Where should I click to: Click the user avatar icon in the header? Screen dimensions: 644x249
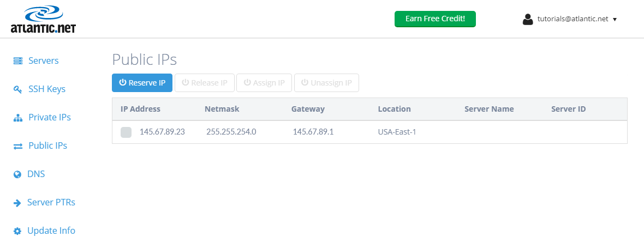[528, 19]
